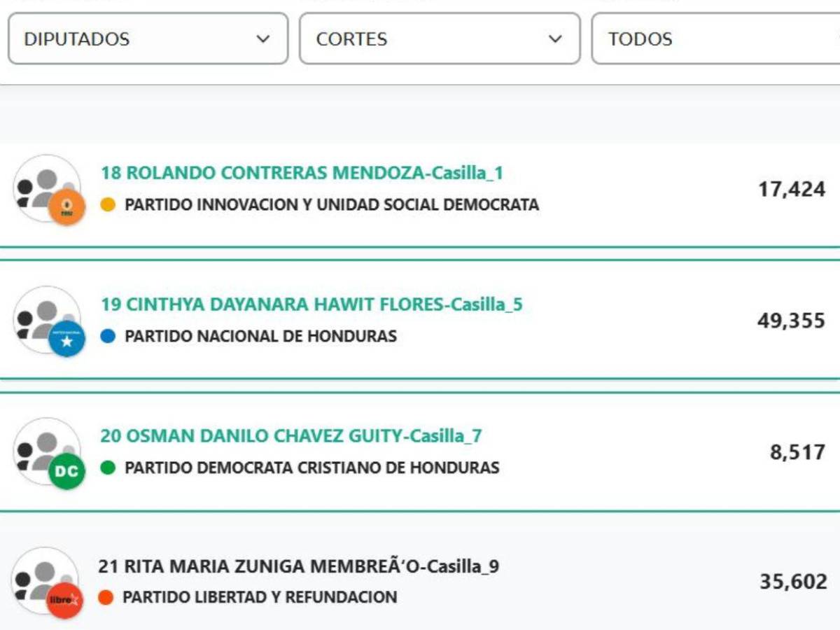Open the DIPUTADOS dropdown
Screen dimensions: 840x630
(x=147, y=39)
